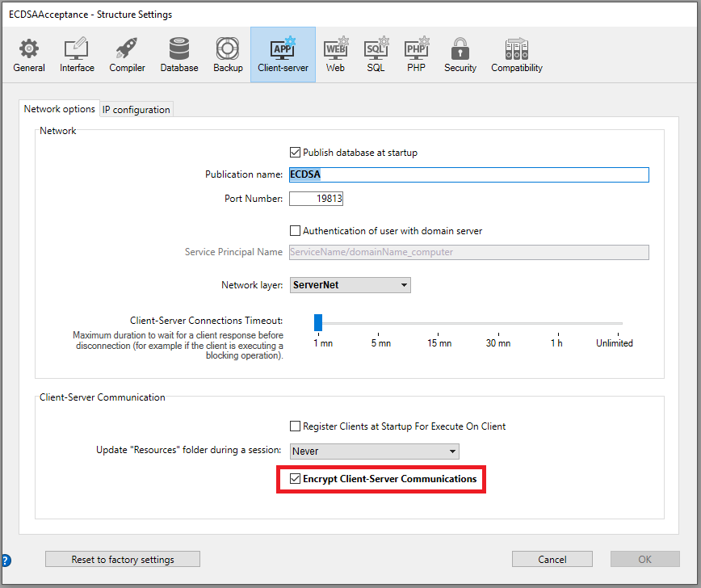
Task: Open the Interface settings page
Action: point(77,55)
